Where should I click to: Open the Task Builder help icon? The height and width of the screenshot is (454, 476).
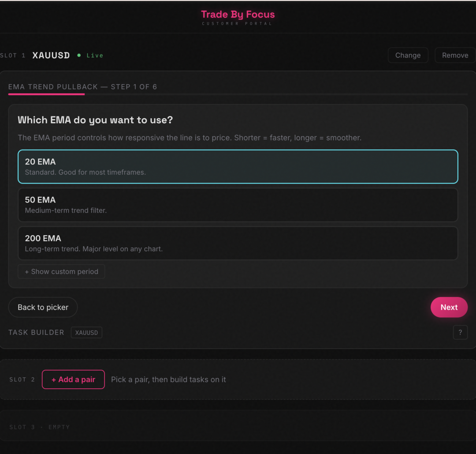tap(460, 332)
